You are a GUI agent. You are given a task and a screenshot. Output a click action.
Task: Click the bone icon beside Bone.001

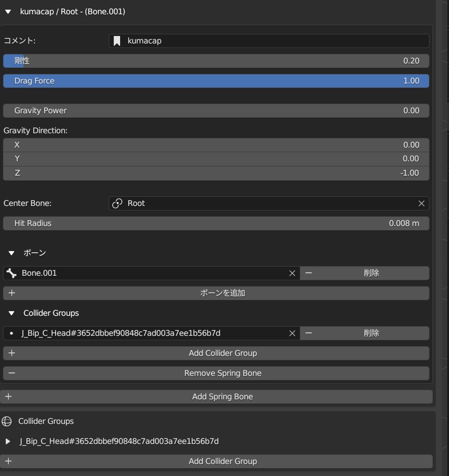point(11,273)
